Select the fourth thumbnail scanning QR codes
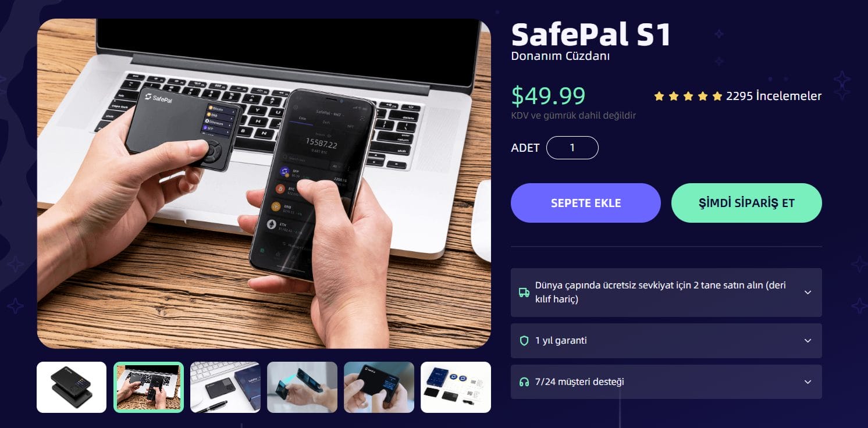 [x=302, y=387]
